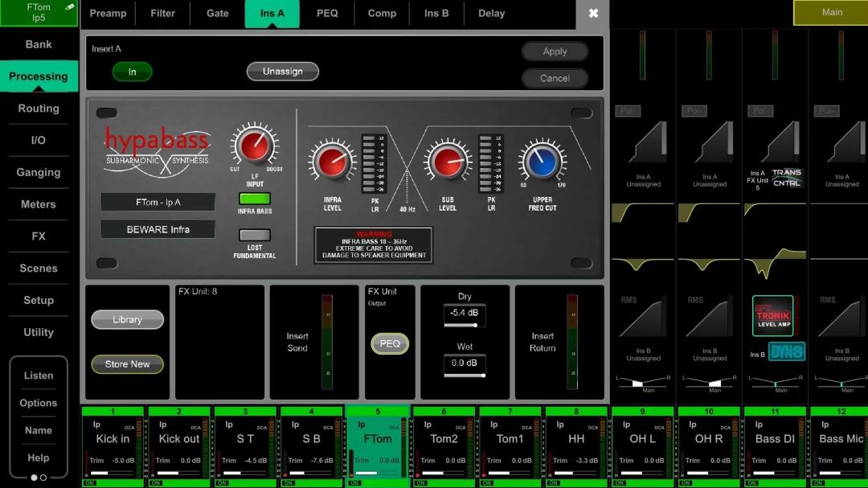The image size is (868, 488).
Task: Click the blue Upper Freq Cut knob
Action: tap(541, 161)
